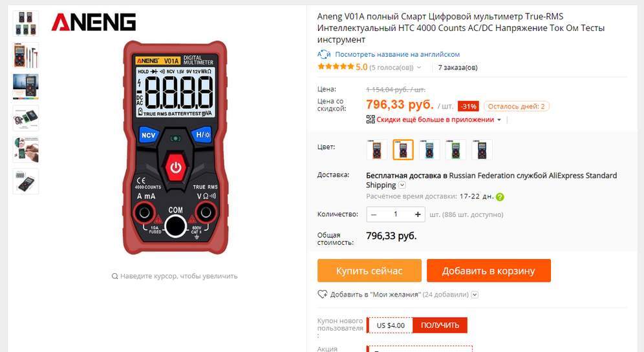Expand the AliExpress Standard Shipping dropdown
The image size is (644, 352).
coord(402,185)
